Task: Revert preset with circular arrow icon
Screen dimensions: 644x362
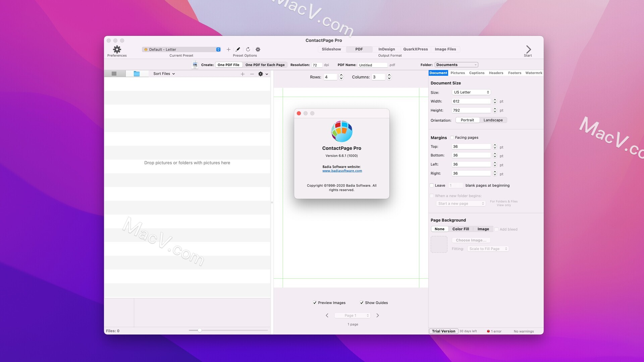Action: [248, 49]
